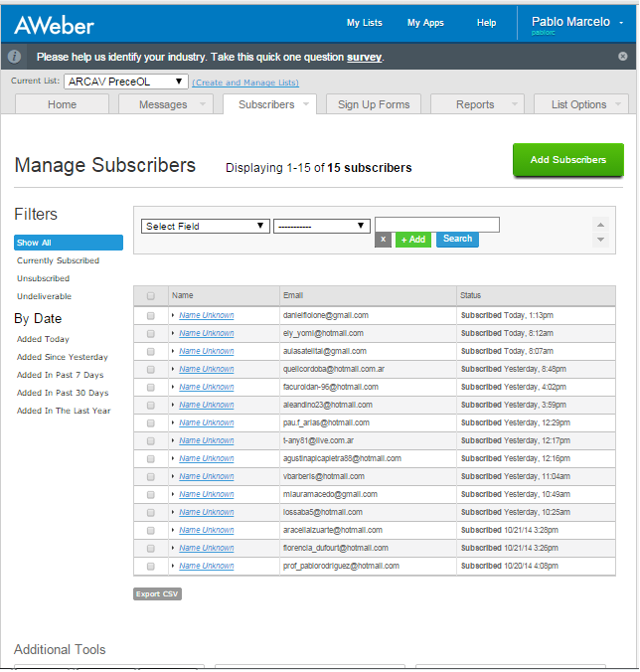The height and width of the screenshot is (672, 640).
Task: Open Name Unknown link for agustinapicapietra88@hotmail.com
Action: tap(207, 458)
